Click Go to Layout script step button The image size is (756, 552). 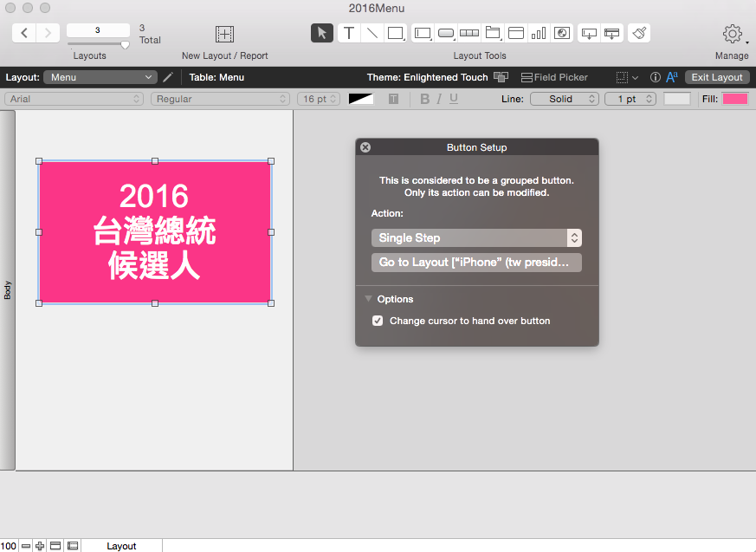tap(476, 263)
